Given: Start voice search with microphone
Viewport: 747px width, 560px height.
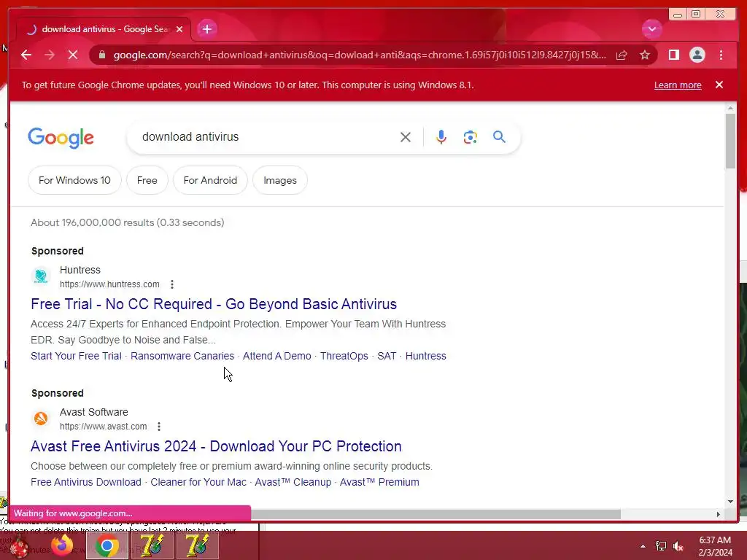Looking at the screenshot, I should click(x=441, y=137).
